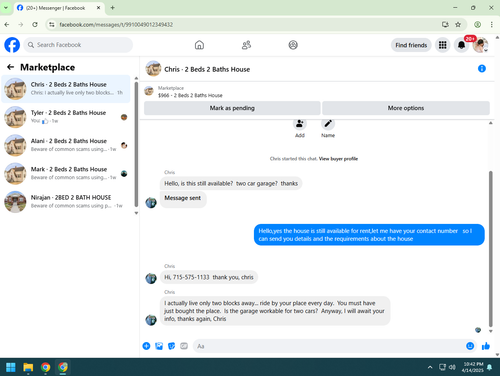Open the taskbar clock and date
The width and height of the screenshot is (500, 376).
473,367
